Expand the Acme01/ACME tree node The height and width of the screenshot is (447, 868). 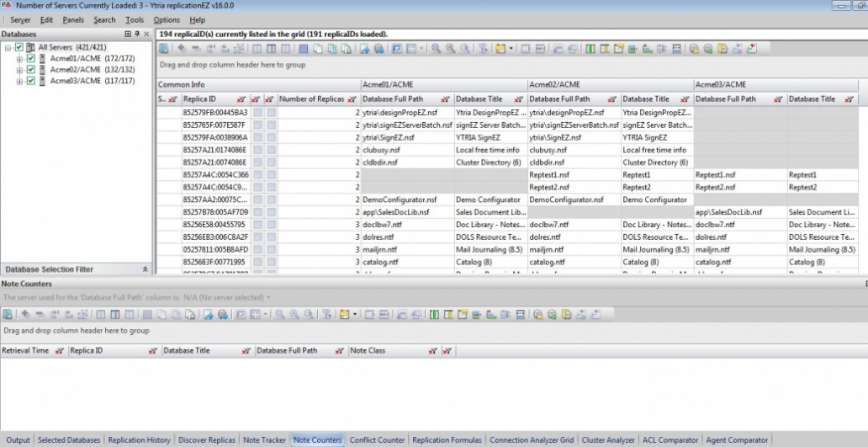pos(19,59)
